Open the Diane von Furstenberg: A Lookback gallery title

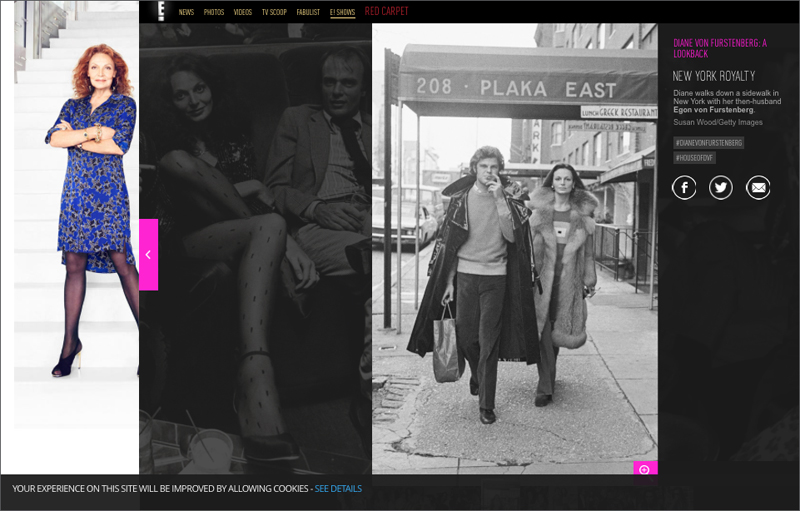(720, 48)
